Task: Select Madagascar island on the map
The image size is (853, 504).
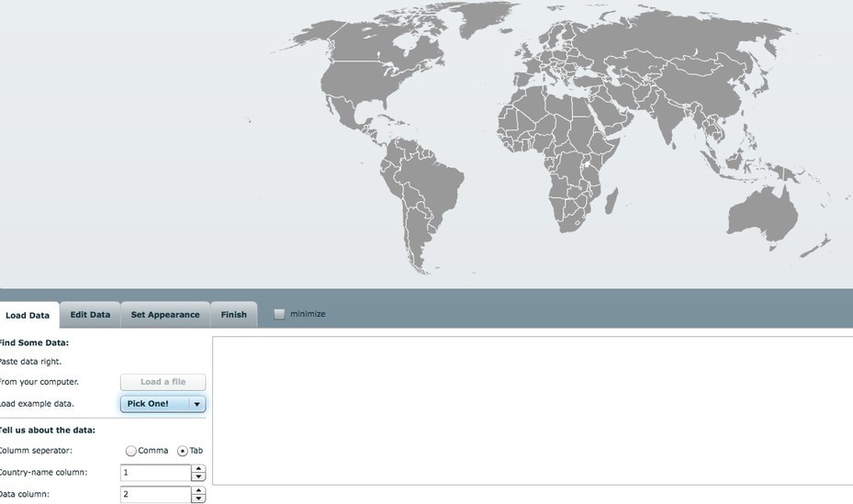Action: (611, 200)
